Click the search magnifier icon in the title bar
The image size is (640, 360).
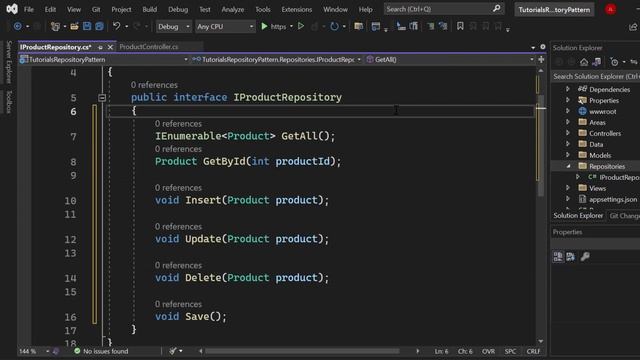click(x=496, y=9)
